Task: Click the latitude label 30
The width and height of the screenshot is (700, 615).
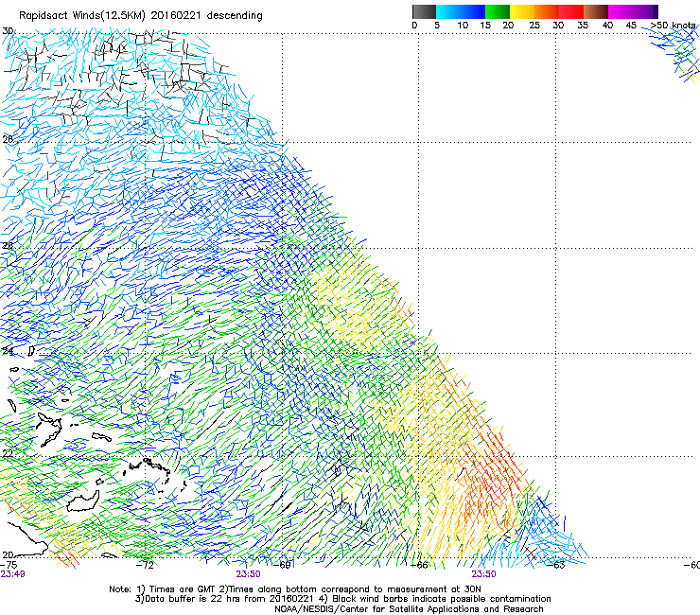Action: coord(8,31)
